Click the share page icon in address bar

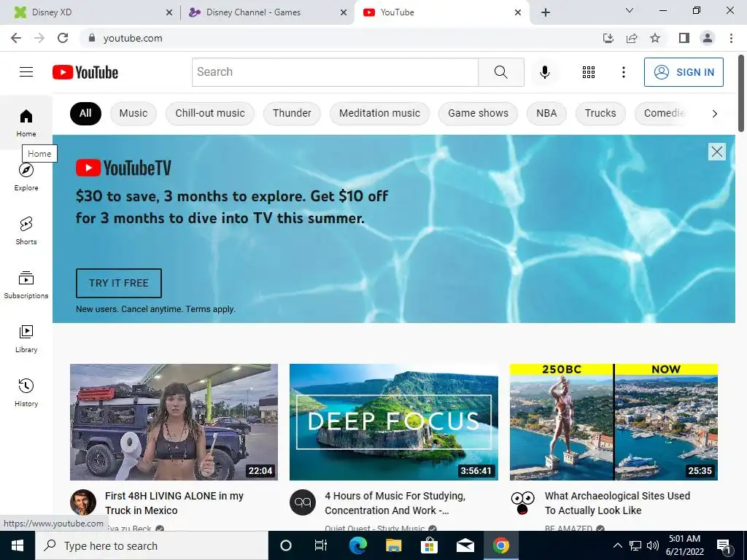[632, 38]
